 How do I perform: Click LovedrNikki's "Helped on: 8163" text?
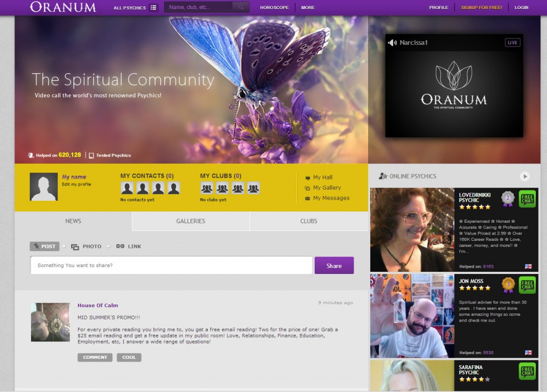point(476,266)
